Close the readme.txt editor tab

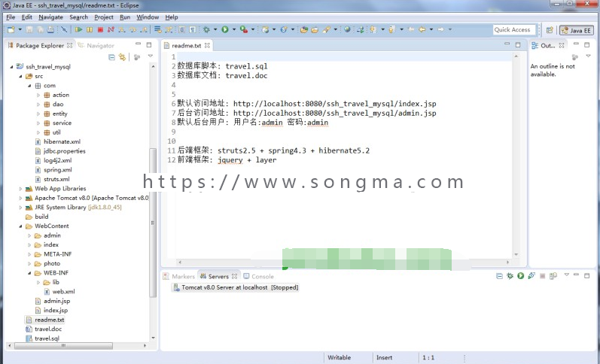207,45
